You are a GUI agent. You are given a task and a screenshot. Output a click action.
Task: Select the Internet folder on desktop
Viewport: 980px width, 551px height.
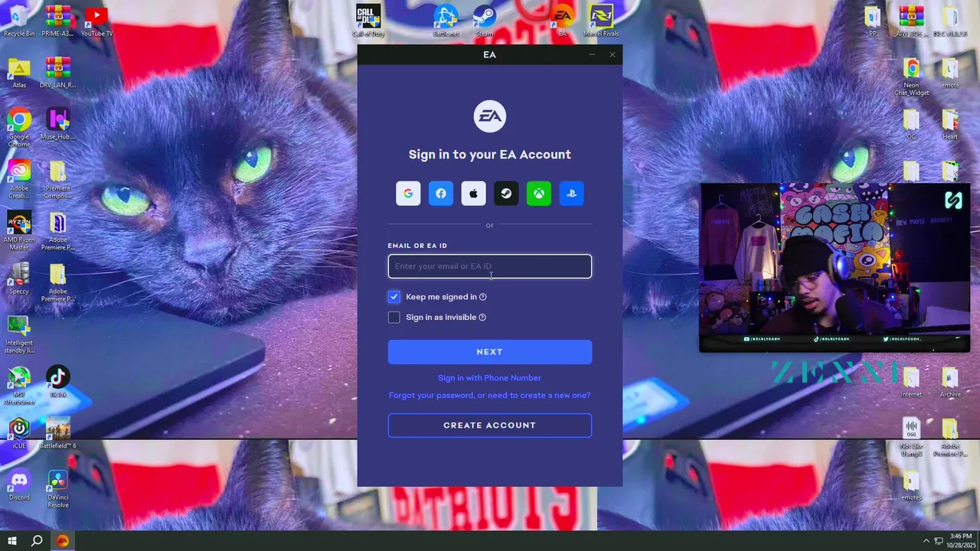coord(911,382)
